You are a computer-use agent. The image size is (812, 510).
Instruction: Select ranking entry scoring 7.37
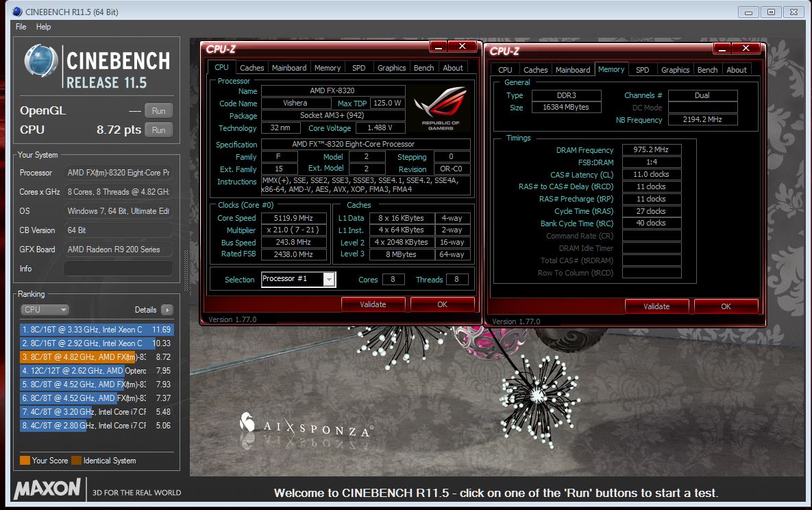click(x=97, y=398)
